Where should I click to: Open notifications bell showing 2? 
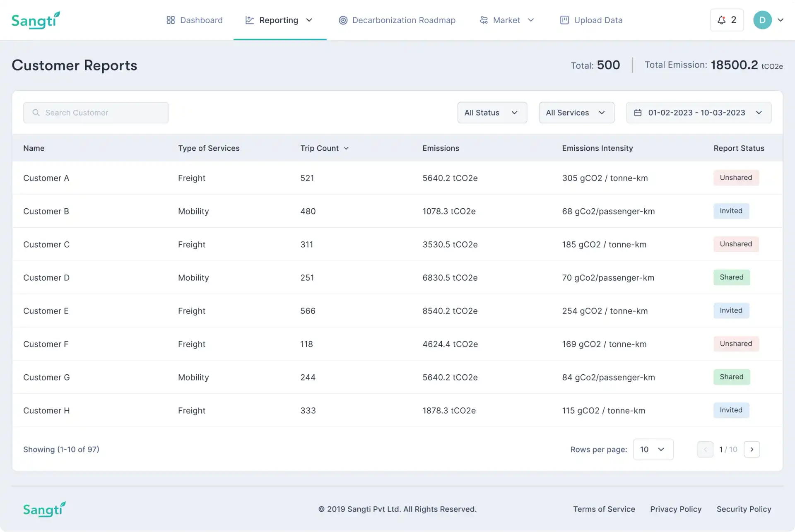pyautogui.click(x=727, y=20)
